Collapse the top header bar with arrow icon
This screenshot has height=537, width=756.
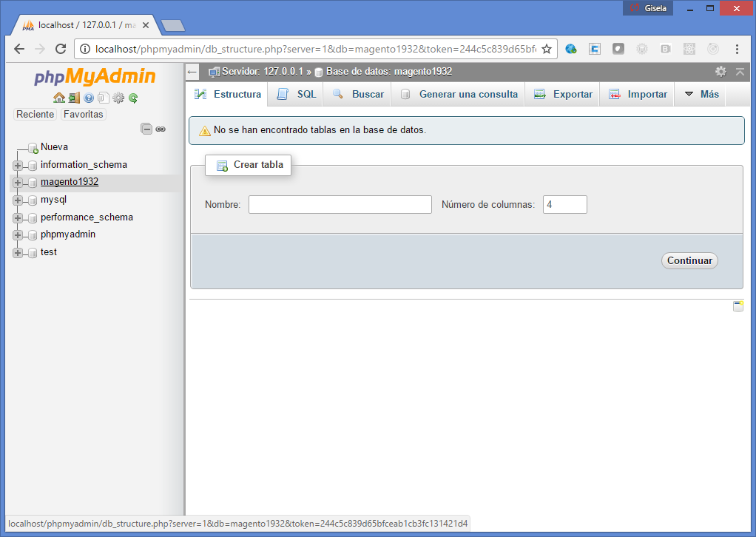[x=740, y=72]
